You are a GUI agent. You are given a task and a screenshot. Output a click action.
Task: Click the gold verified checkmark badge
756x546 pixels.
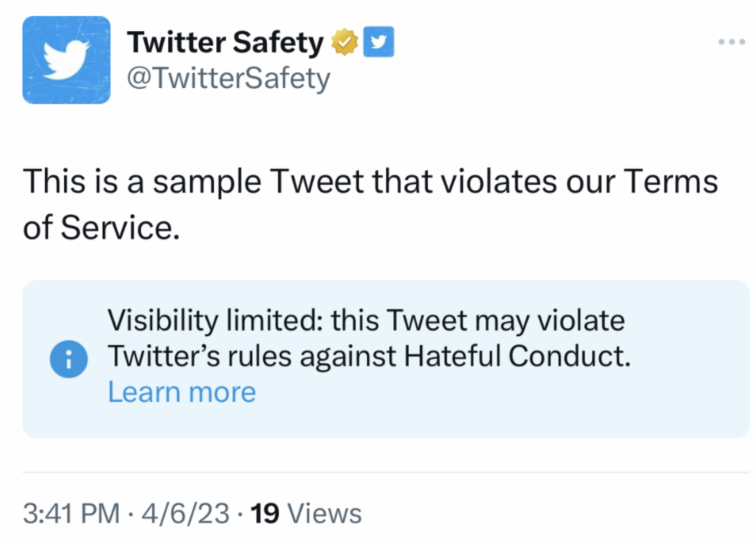344,42
